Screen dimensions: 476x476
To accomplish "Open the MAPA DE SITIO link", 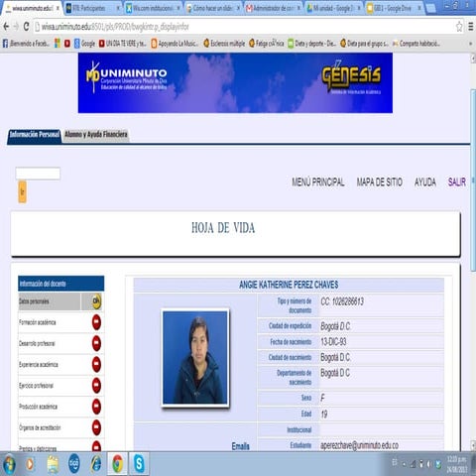I will [x=379, y=182].
